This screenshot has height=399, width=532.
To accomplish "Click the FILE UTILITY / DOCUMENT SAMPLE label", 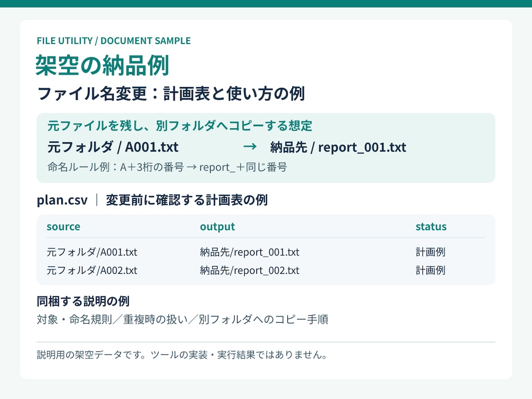I will [x=114, y=41].
